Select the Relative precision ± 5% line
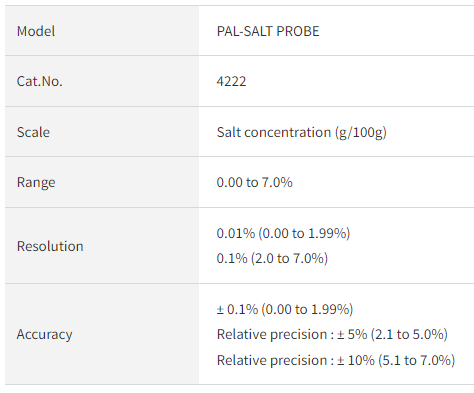This screenshot has height=393, width=474. click(x=332, y=334)
